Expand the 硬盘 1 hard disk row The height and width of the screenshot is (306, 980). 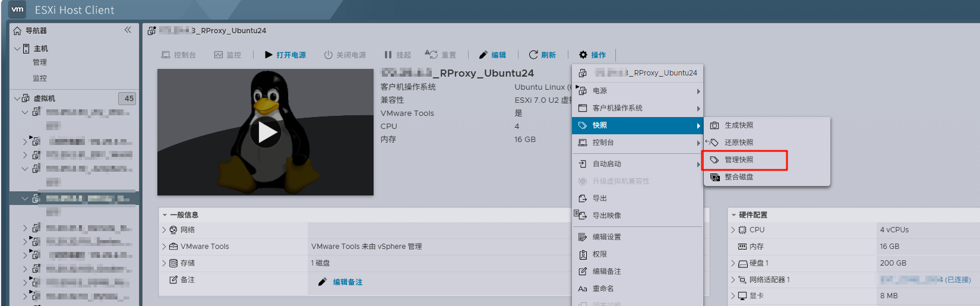click(733, 263)
